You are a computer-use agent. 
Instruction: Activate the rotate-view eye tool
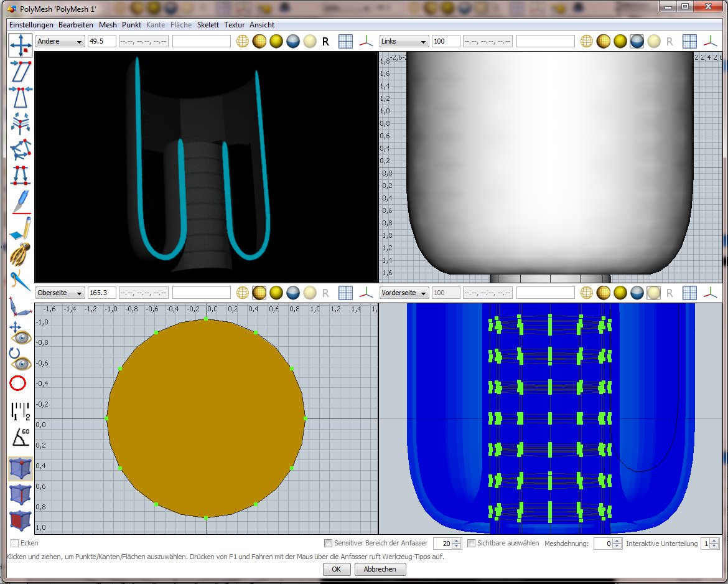[x=21, y=359]
